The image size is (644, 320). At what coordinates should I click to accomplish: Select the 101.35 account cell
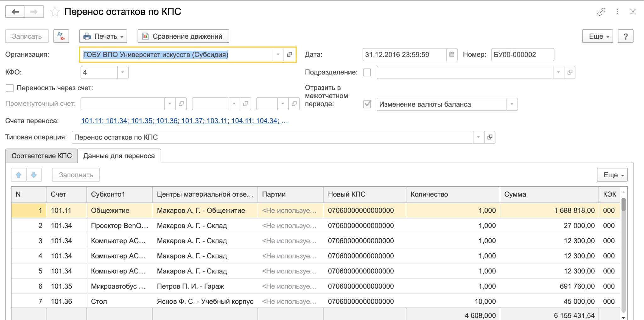tap(66, 286)
